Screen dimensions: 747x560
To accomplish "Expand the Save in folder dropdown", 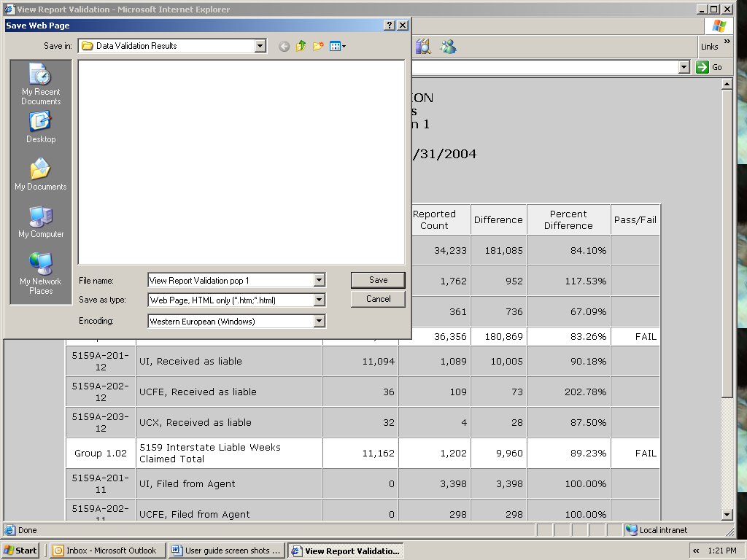I will [260, 46].
